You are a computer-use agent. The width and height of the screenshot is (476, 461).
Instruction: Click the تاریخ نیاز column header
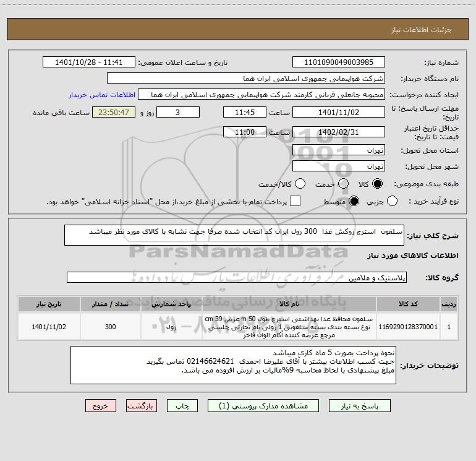click(x=49, y=304)
